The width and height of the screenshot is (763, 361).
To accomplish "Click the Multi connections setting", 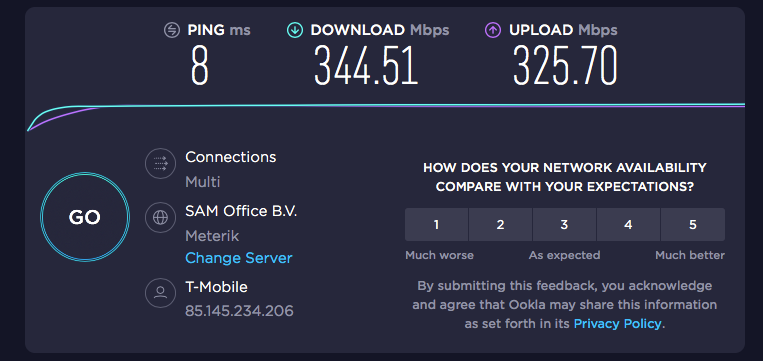I will pos(202,182).
